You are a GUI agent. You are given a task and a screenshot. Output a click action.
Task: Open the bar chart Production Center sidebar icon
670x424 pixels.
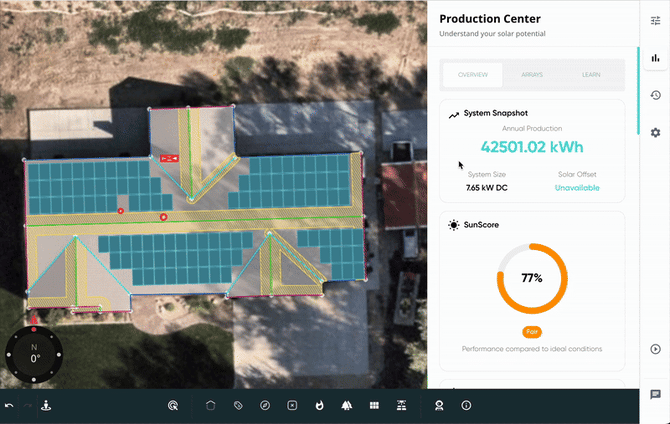coord(655,58)
